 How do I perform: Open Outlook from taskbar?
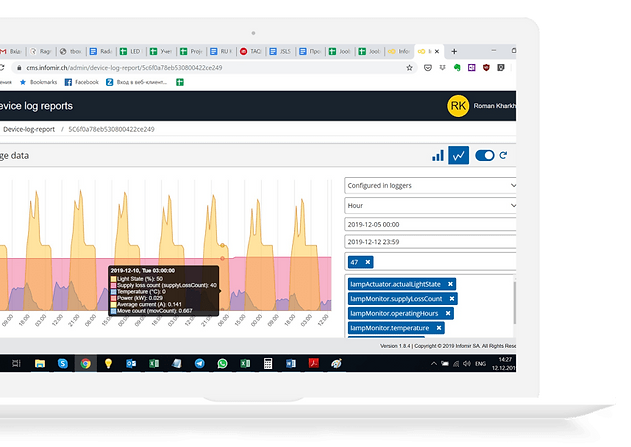(x=131, y=364)
